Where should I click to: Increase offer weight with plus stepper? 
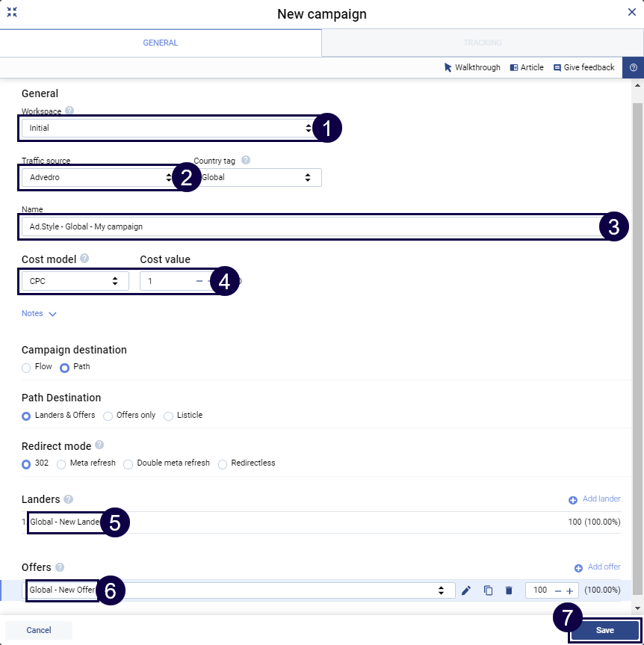tap(569, 590)
